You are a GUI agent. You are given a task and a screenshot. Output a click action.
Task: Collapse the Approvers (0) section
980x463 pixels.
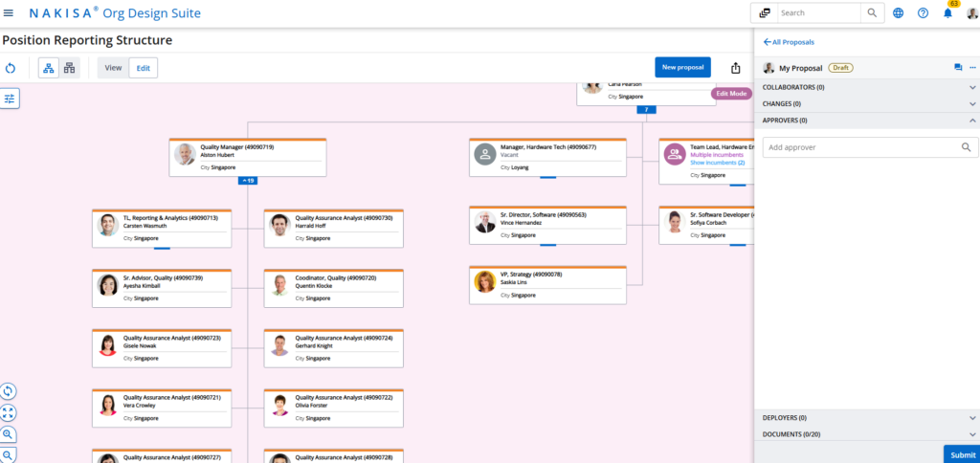tap(867, 120)
